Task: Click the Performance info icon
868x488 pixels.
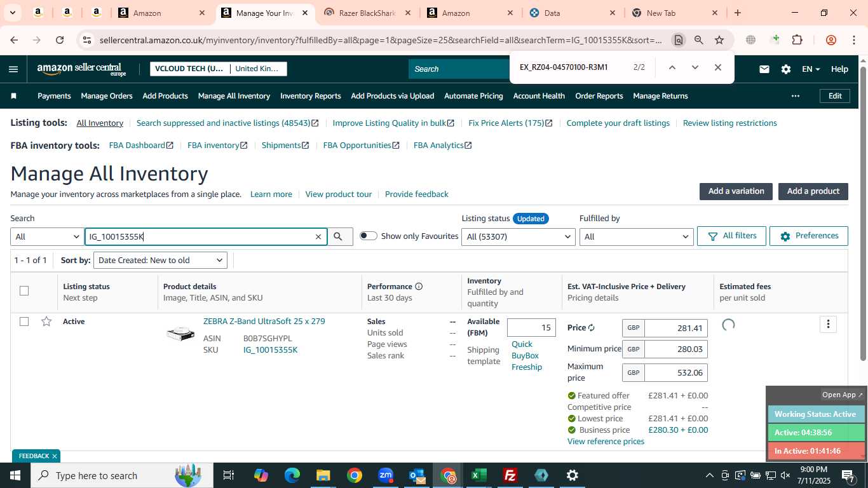Action: pyautogui.click(x=419, y=287)
